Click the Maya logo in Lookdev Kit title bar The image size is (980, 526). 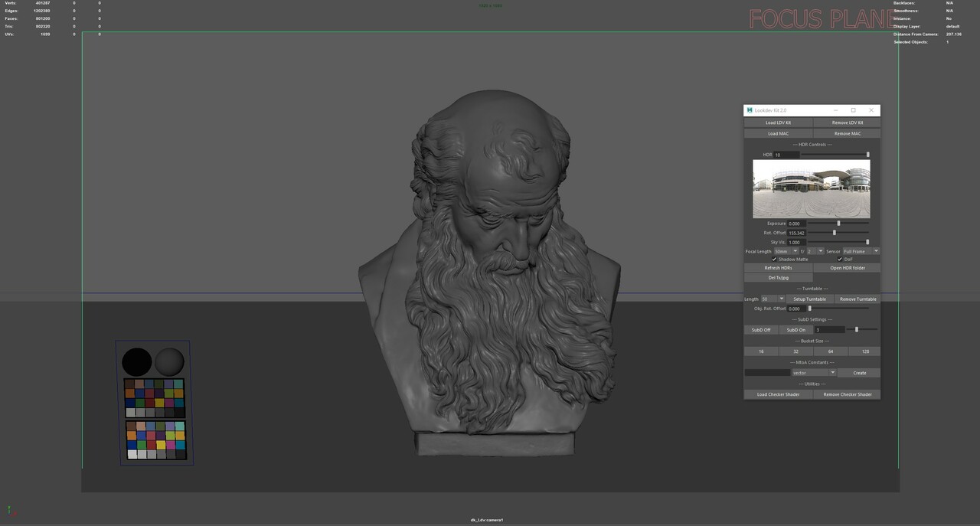tap(750, 110)
